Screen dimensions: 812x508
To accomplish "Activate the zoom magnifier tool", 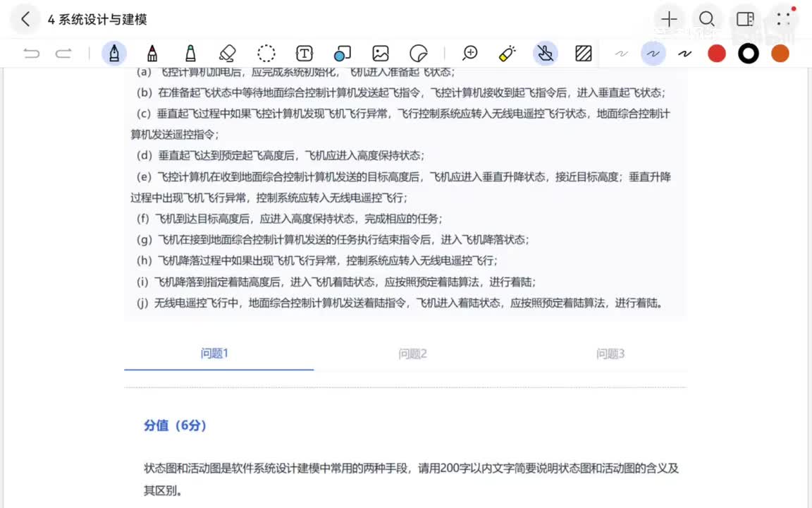I will [x=469, y=53].
